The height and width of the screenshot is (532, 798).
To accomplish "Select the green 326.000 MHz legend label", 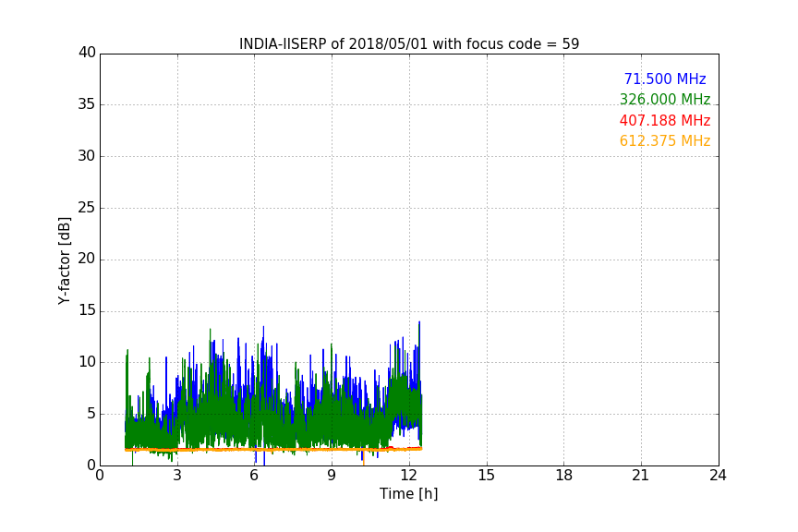I will (x=665, y=99).
